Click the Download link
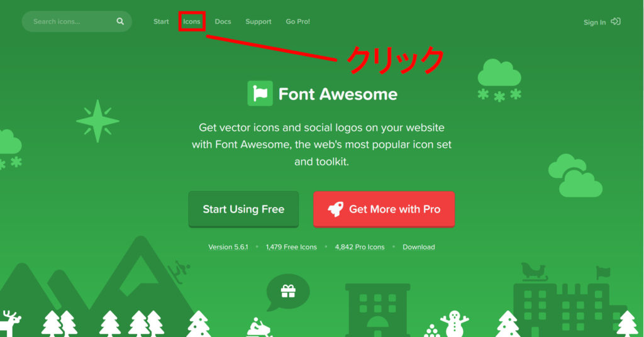The width and height of the screenshot is (644, 337). pyautogui.click(x=418, y=246)
